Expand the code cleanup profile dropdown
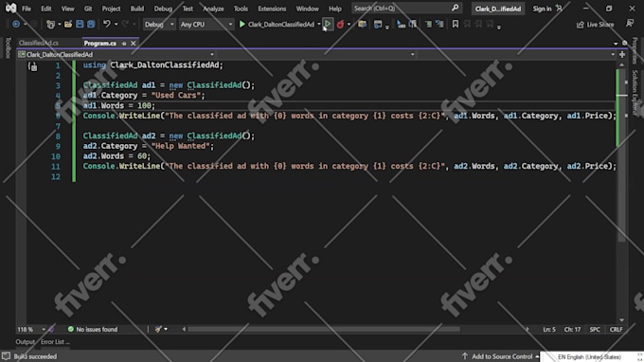The width and height of the screenshot is (644, 362). [x=166, y=329]
